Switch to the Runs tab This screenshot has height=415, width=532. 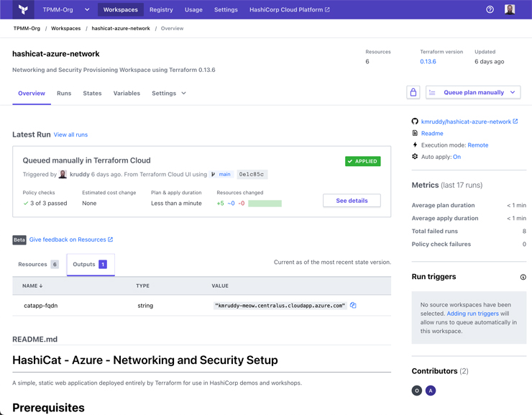[64, 94]
